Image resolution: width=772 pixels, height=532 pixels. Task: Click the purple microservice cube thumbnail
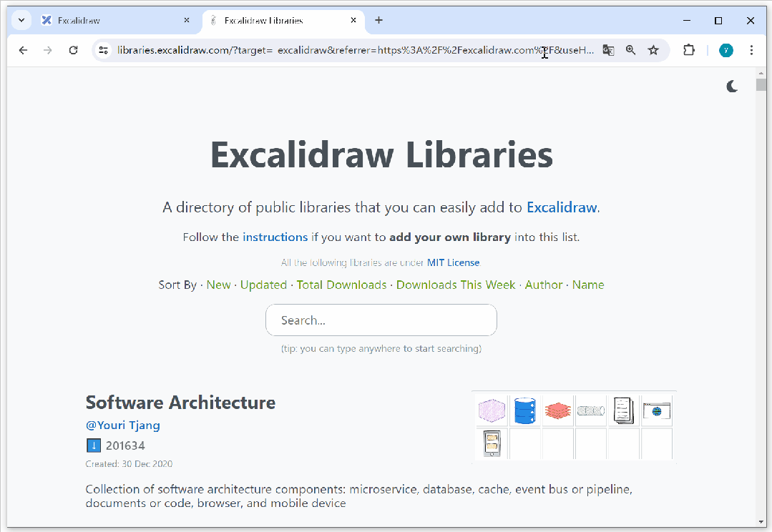(492, 410)
